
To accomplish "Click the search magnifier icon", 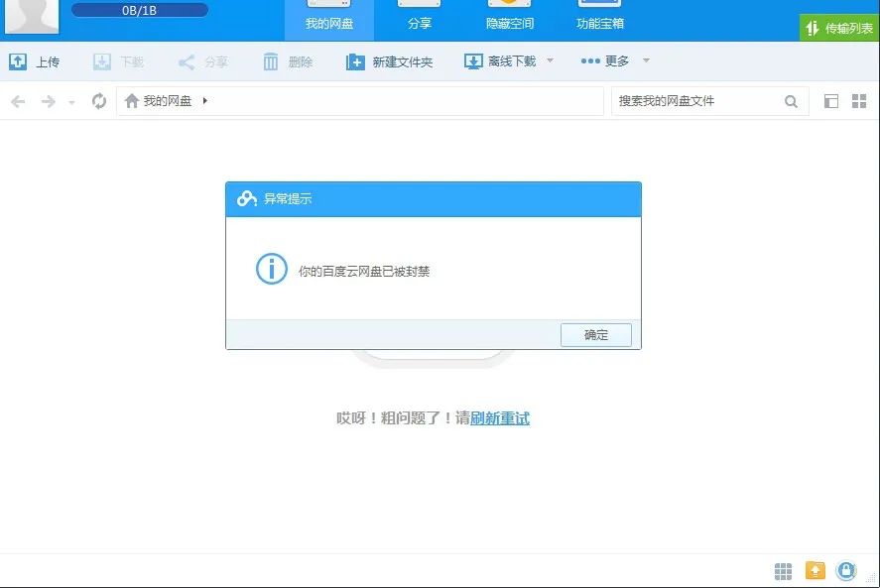I will [x=791, y=100].
